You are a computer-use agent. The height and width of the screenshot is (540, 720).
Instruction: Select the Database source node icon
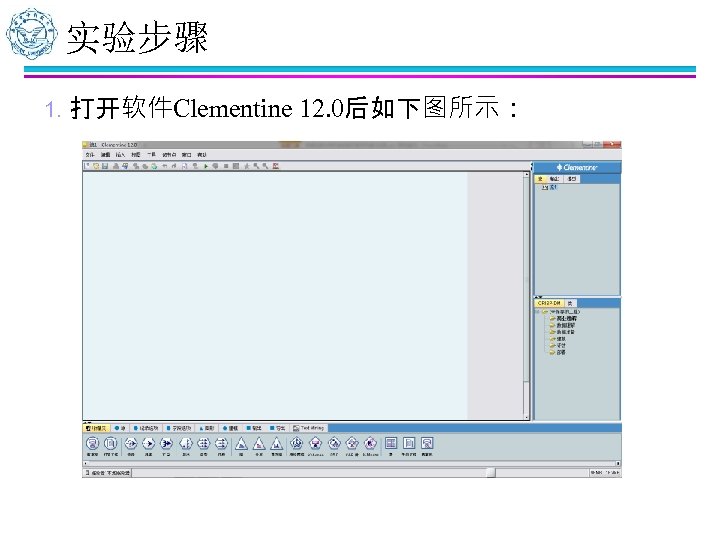pyautogui.click(x=92, y=444)
